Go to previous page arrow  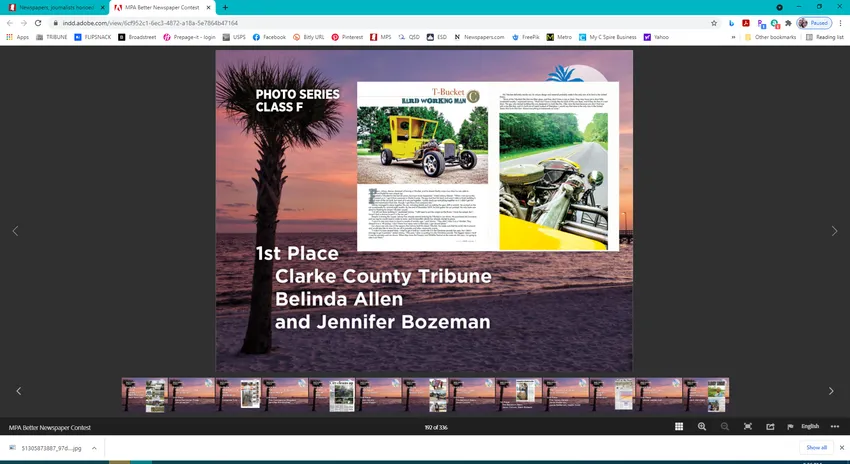[14, 231]
